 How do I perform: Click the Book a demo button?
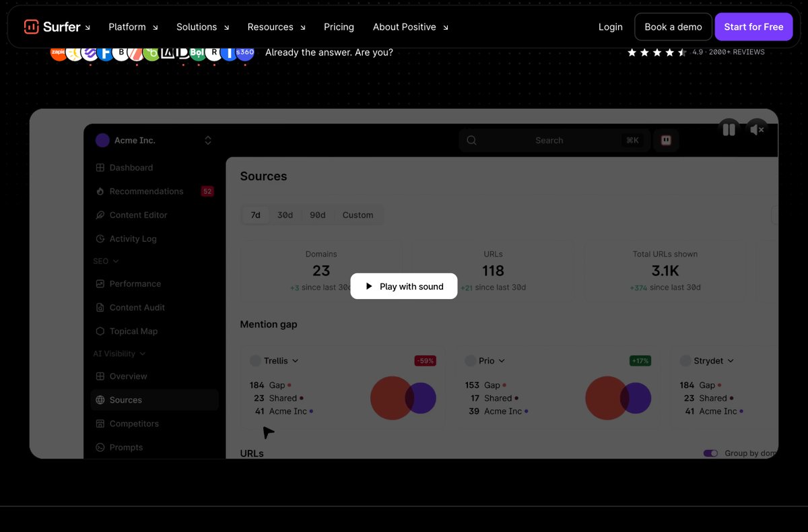[x=673, y=27]
